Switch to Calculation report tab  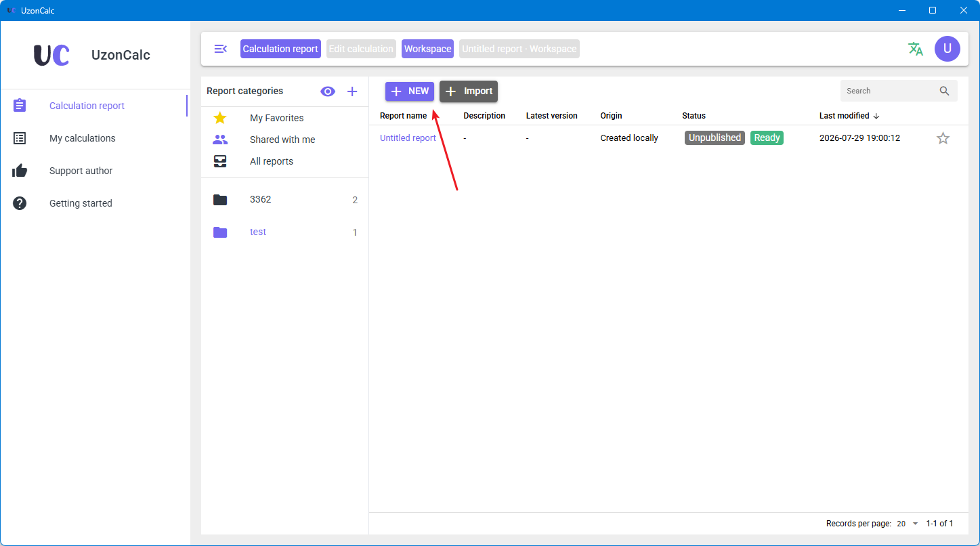tap(280, 49)
